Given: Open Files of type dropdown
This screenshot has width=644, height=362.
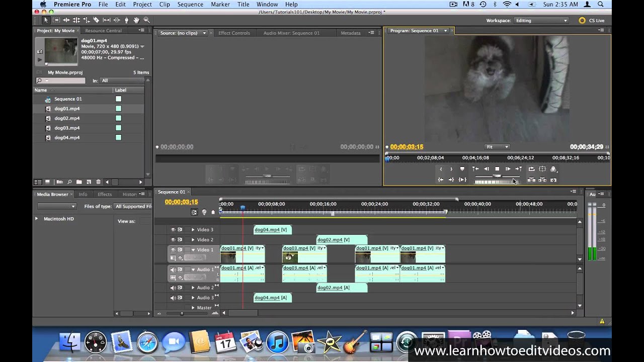Looking at the screenshot, I should coord(133,206).
